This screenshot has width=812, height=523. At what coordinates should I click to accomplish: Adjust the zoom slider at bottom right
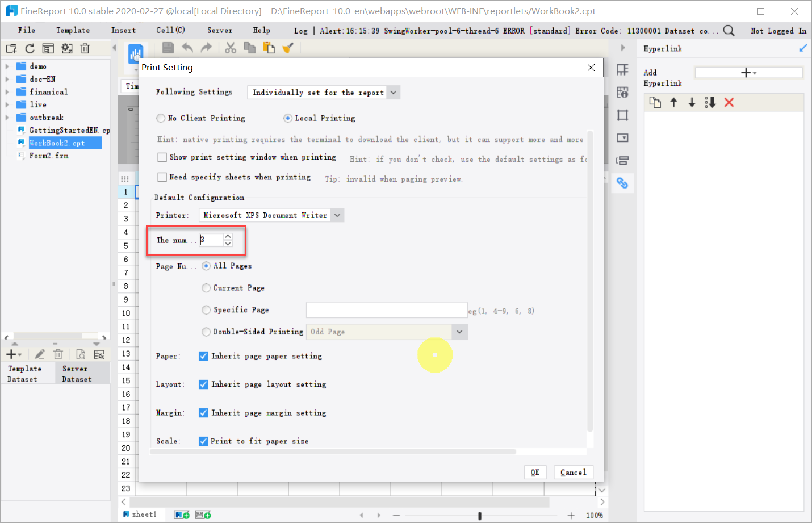[x=480, y=515]
